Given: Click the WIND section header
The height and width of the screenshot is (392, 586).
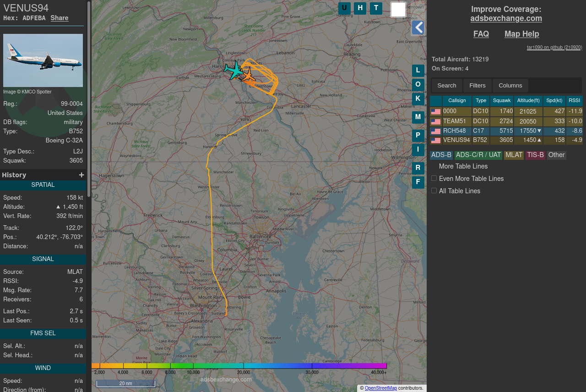Looking at the screenshot, I should pos(43,368).
